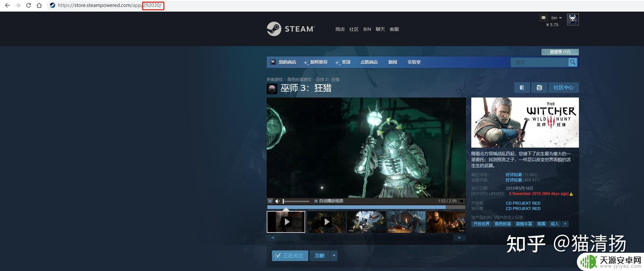Screen dimensions: 644x271
Task: Open the envelope notifications icon
Action: 543,18
